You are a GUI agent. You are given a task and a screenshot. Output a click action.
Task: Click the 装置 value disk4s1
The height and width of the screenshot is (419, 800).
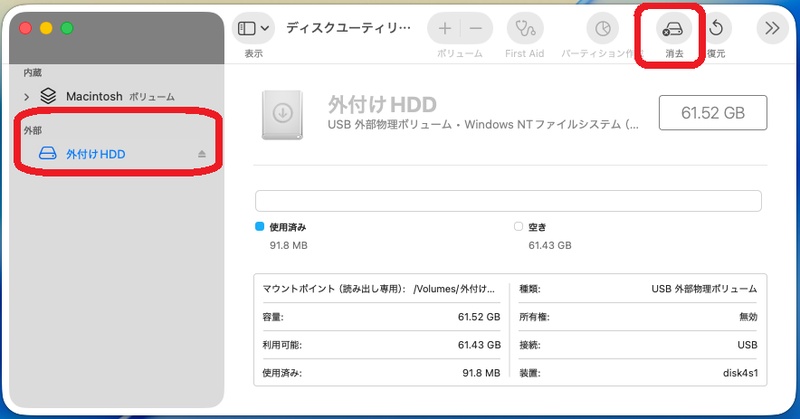pos(740,373)
